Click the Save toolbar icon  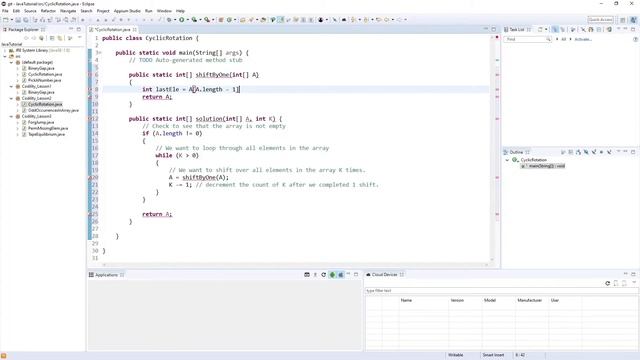pos(18,20)
